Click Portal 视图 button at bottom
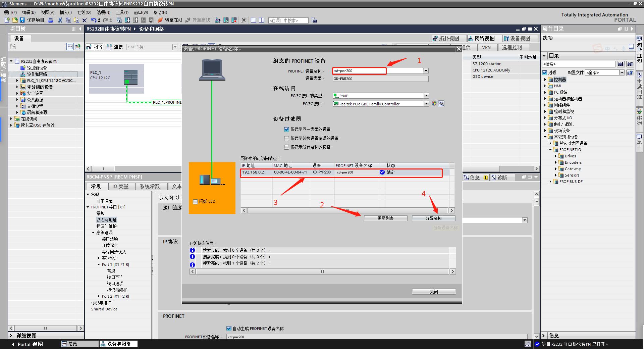The image size is (644, 349). pos(27,344)
